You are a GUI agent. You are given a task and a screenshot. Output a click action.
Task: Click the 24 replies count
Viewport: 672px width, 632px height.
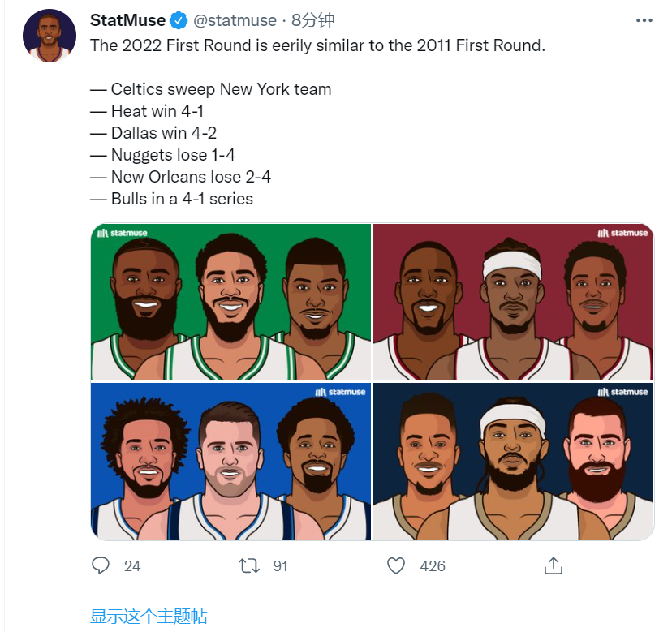point(132,566)
